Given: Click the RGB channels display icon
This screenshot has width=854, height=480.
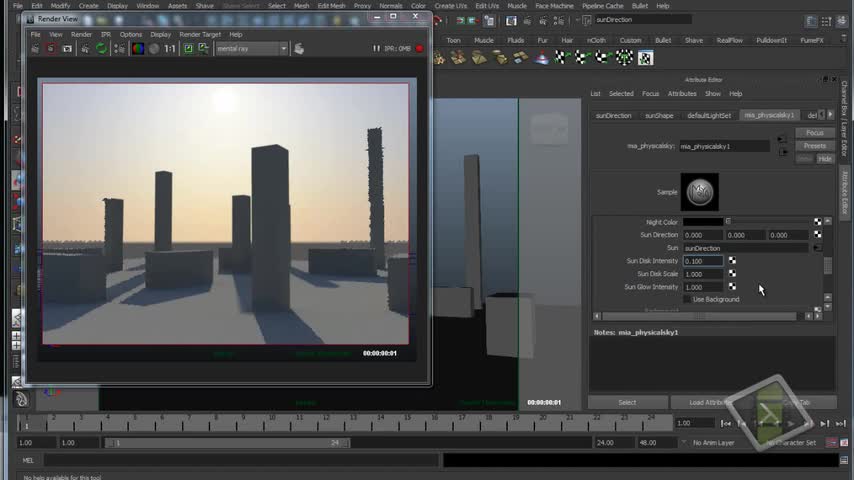Looking at the screenshot, I should (x=137, y=48).
